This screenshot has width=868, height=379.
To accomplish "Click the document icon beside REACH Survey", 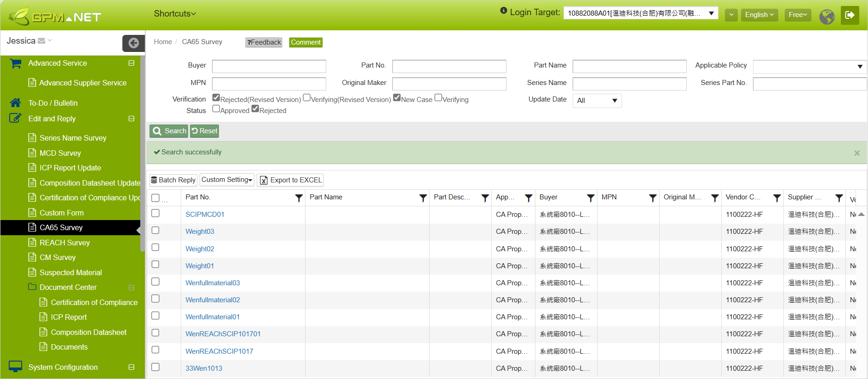I will pos(32,242).
